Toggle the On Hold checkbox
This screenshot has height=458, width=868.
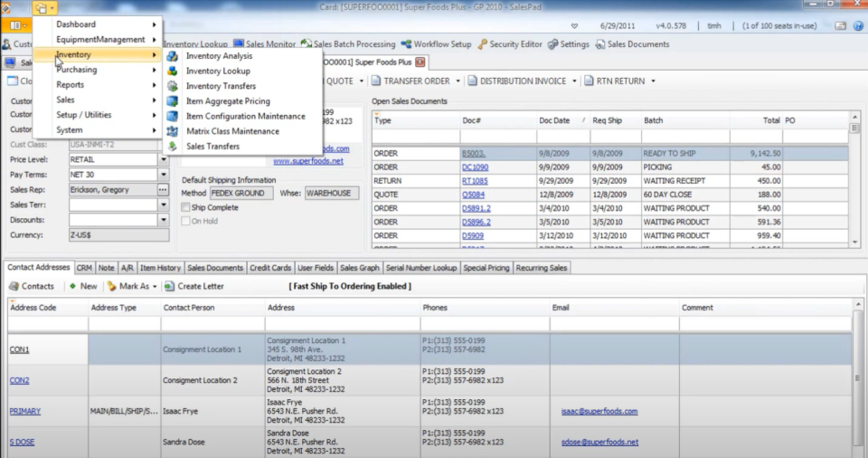coord(185,221)
